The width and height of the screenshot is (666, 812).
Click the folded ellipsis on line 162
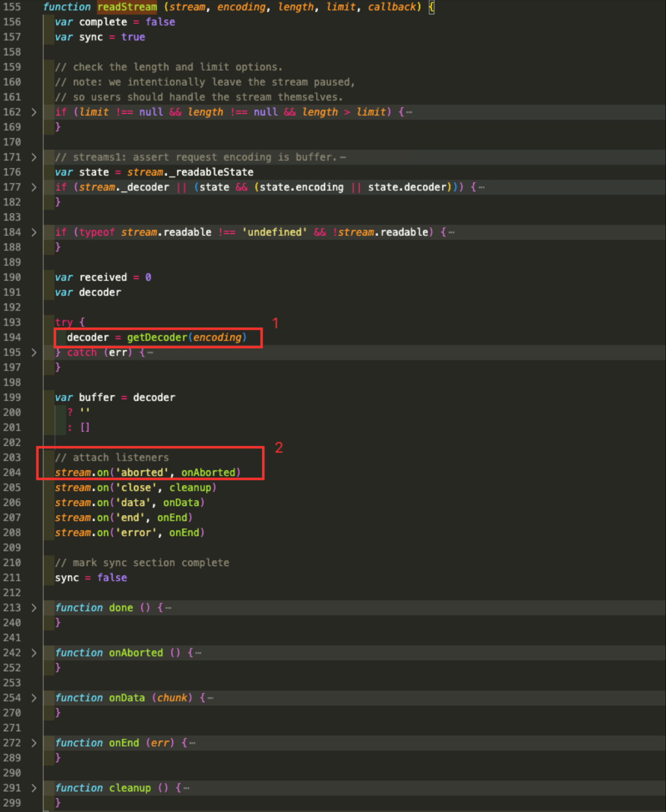409,112
